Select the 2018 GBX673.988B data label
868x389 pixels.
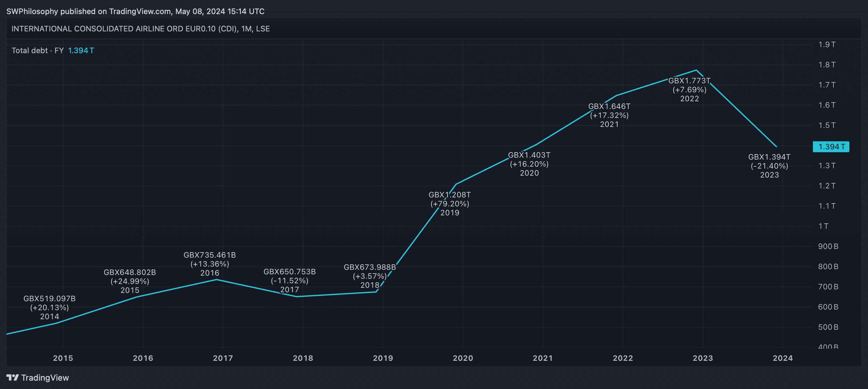[370, 276]
